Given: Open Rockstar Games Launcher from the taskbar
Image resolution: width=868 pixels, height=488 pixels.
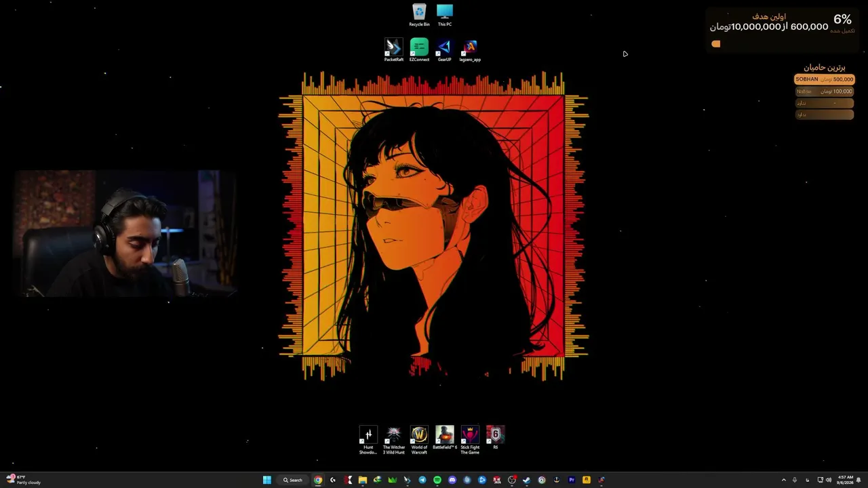Looking at the screenshot, I should pos(587,480).
